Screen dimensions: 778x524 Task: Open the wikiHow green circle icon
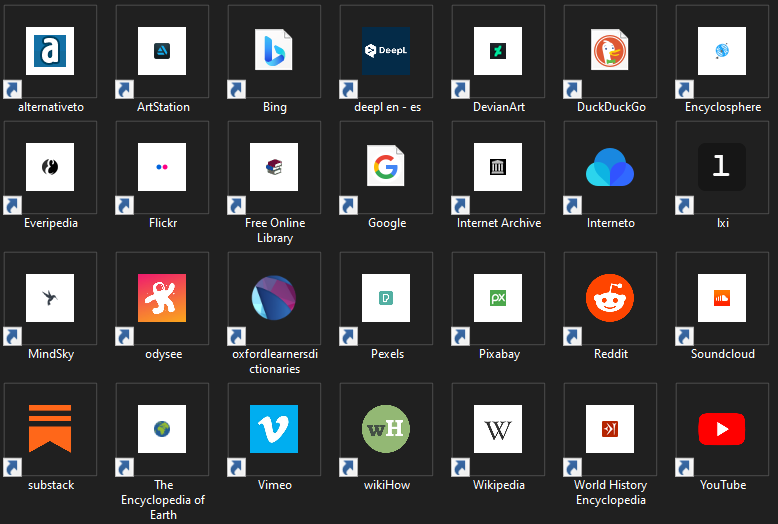[386, 429]
